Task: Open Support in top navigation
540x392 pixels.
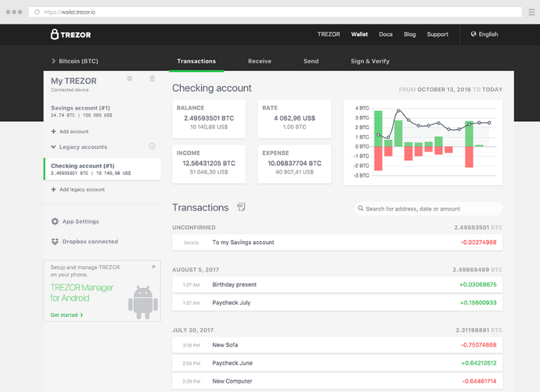Action: [x=438, y=34]
